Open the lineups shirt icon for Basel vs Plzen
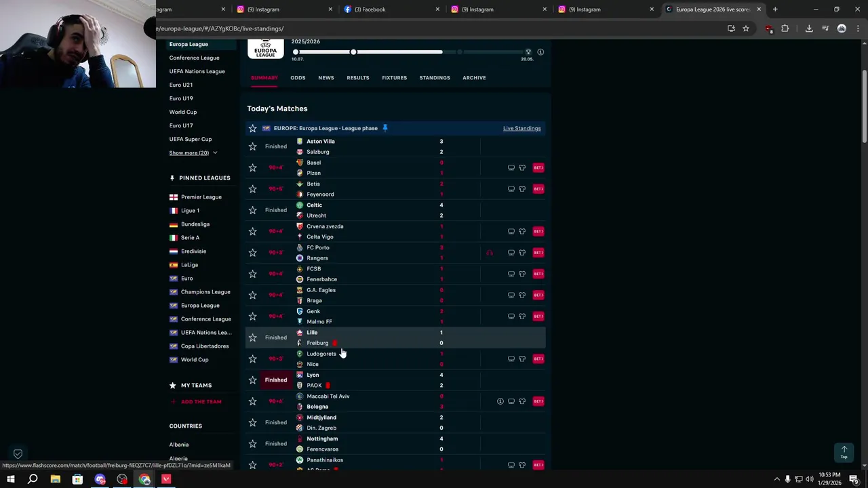 pyautogui.click(x=522, y=167)
